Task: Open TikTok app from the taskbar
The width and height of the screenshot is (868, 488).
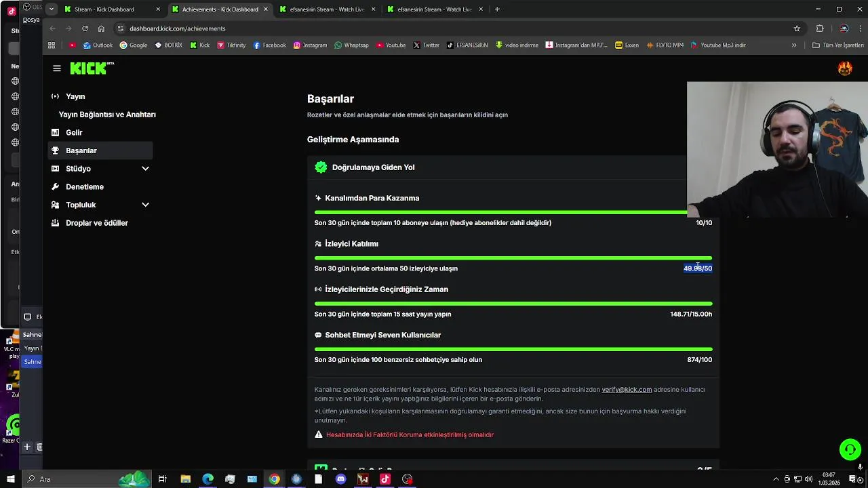Action: pyautogui.click(x=385, y=479)
